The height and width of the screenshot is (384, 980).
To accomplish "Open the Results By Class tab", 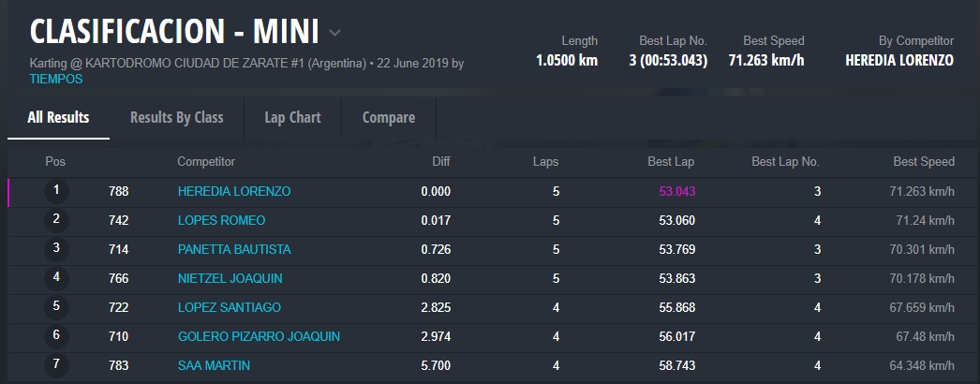I will pos(176,117).
